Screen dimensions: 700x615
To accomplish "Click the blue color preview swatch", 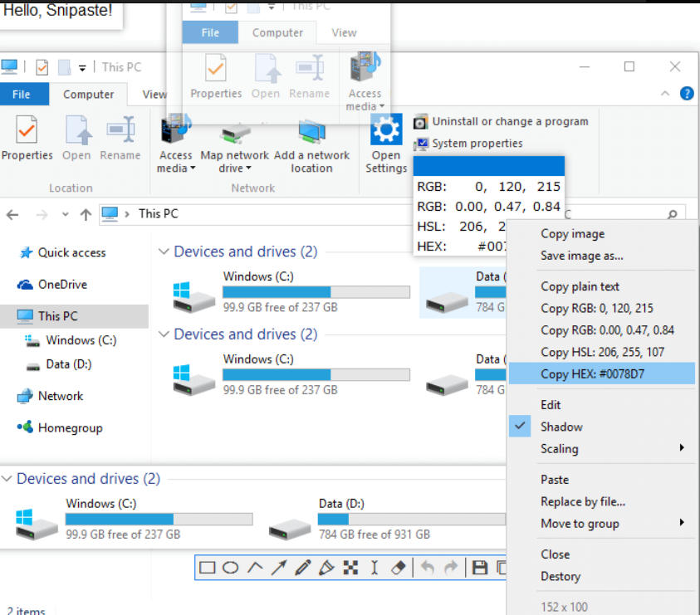I will [x=488, y=165].
